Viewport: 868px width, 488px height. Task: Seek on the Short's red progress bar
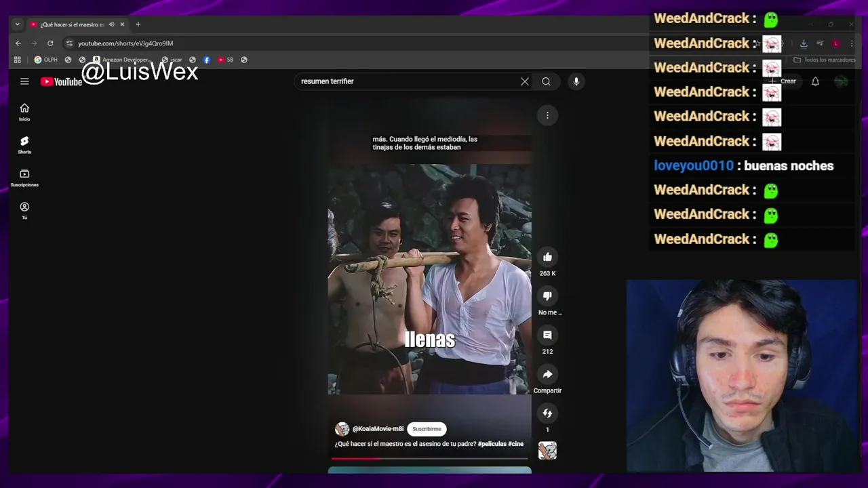(429, 459)
